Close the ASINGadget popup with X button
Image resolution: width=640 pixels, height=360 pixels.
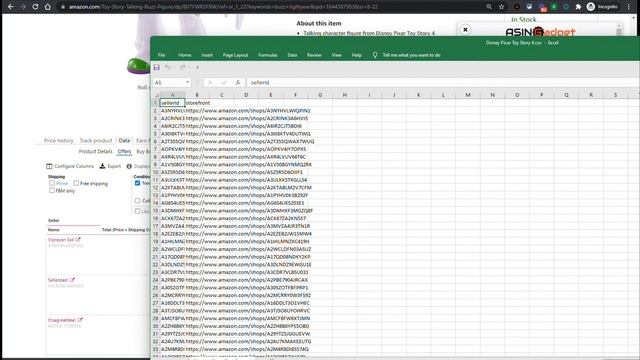[x=465, y=29]
